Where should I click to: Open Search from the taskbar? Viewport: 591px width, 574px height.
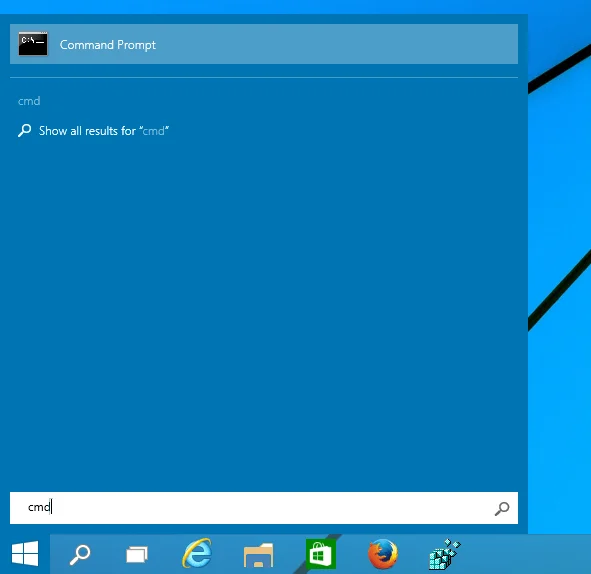[80, 554]
